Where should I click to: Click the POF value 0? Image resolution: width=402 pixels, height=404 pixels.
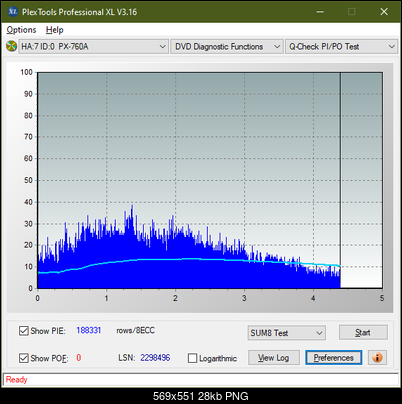[79, 358]
